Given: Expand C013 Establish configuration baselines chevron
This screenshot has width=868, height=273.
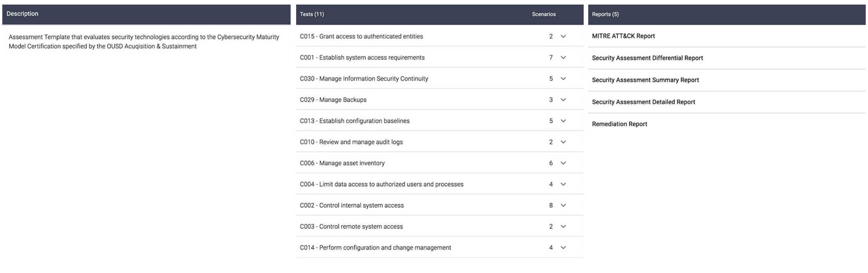Looking at the screenshot, I should pyautogui.click(x=563, y=121).
